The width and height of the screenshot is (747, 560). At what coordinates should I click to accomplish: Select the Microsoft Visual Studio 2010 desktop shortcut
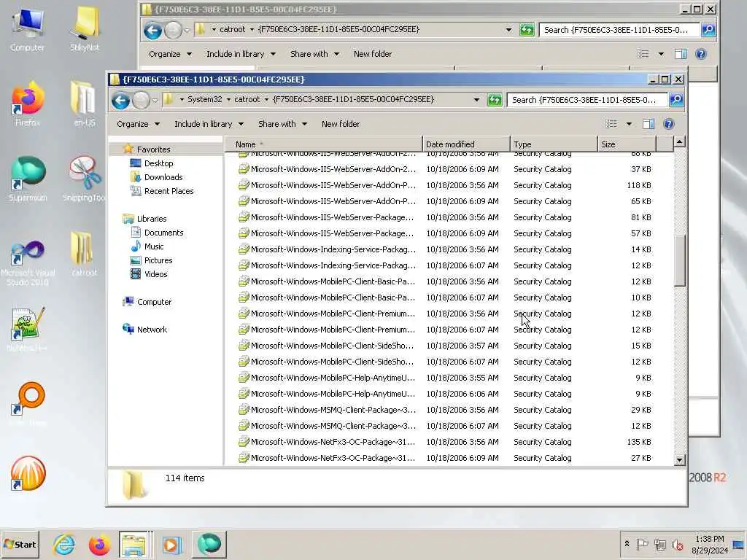tap(28, 263)
